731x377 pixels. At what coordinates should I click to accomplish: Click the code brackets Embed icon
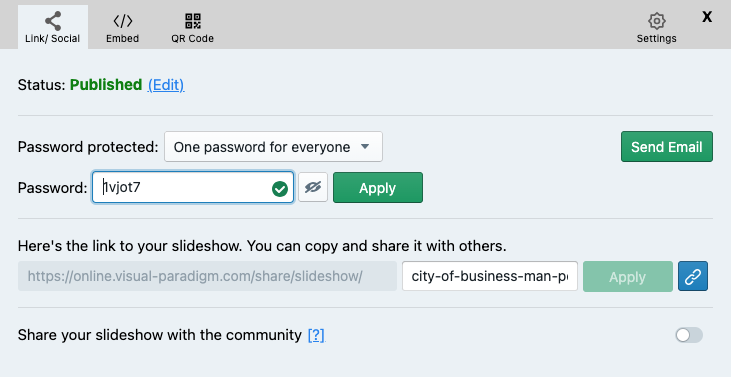coord(123,21)
